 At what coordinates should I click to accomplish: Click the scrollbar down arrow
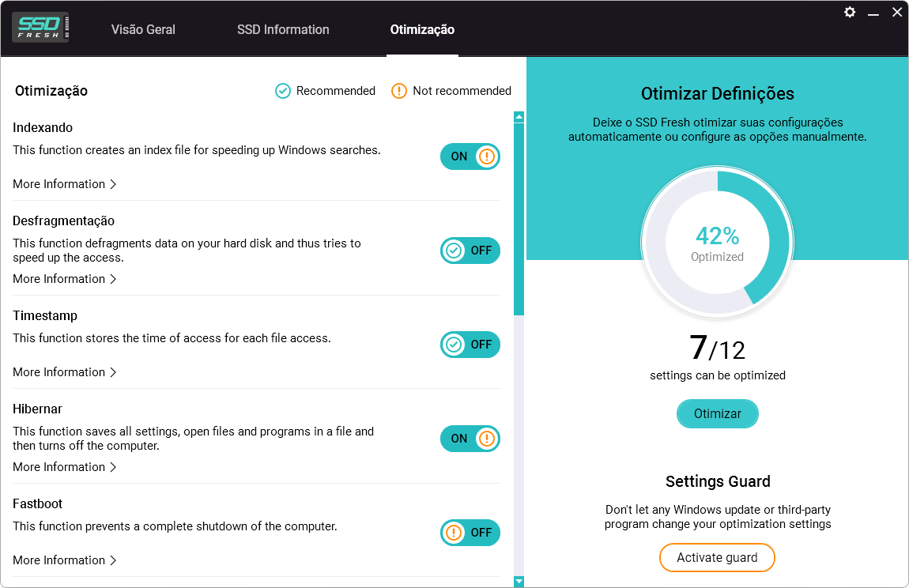[x=519, y=581]
